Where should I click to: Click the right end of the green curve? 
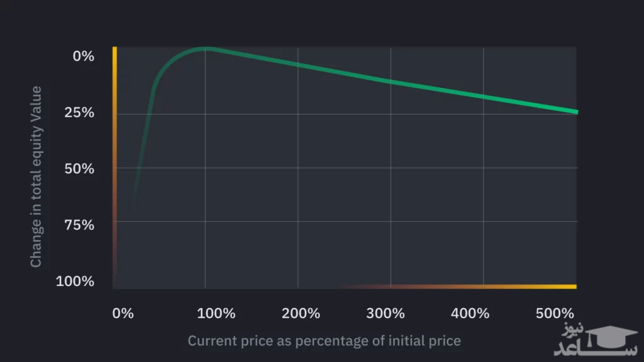[575, 111]
